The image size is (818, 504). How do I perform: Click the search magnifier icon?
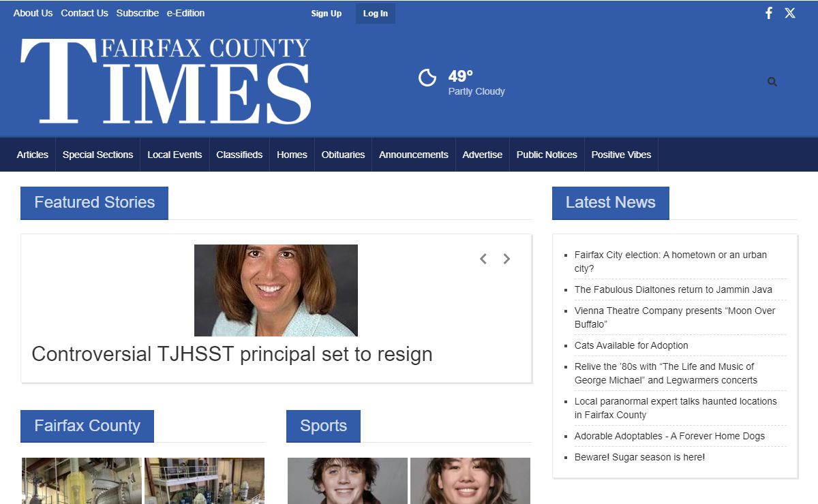pyautogui.click(x=772, y=82)
